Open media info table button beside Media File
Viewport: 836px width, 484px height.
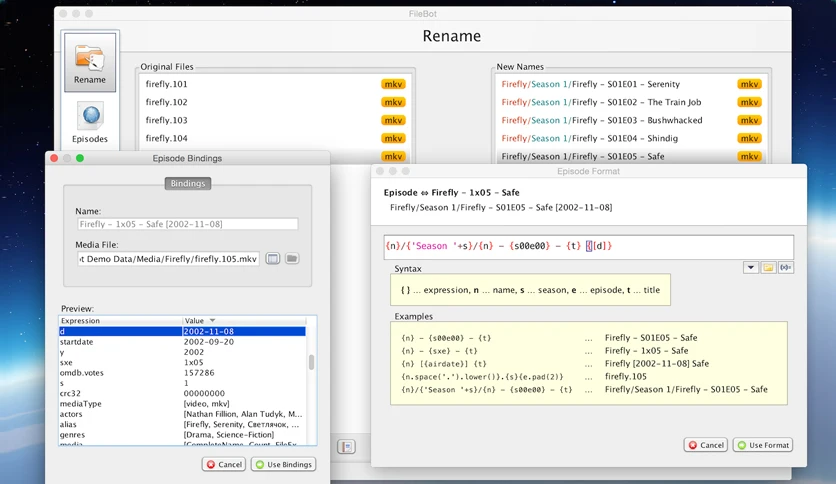[x=272, y=259]
